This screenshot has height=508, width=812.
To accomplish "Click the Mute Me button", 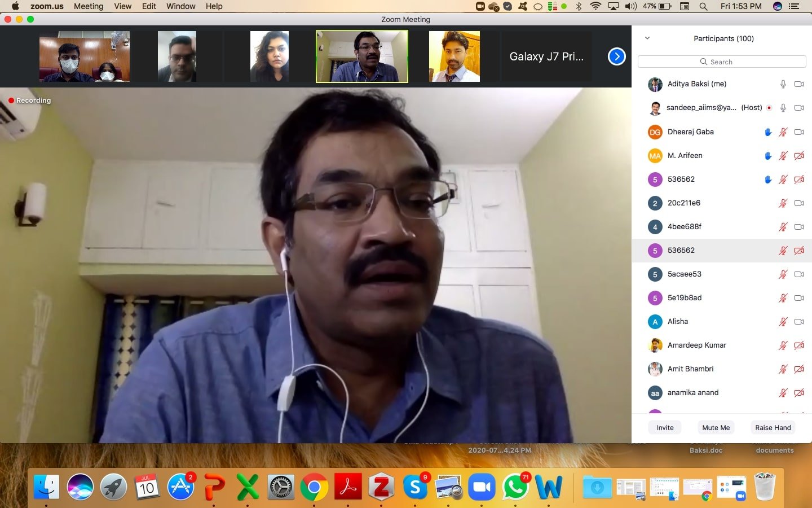I will 716,427.
